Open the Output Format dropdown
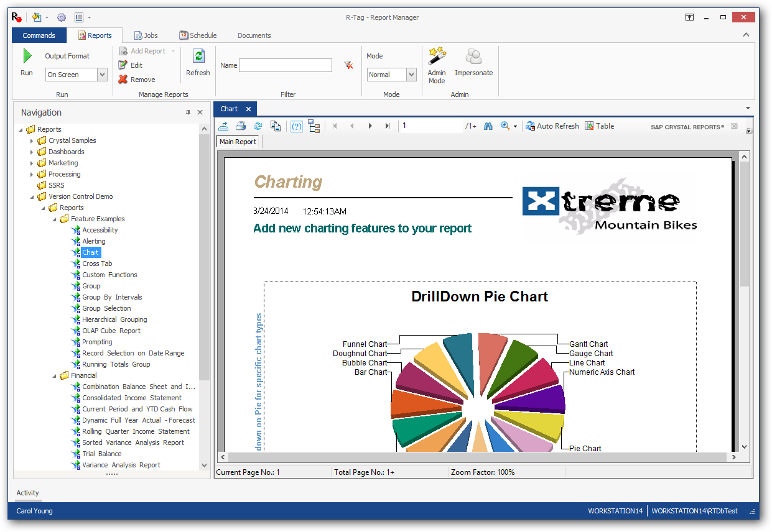Viewport: 772px width, 532px height. (x=102, y=75)
